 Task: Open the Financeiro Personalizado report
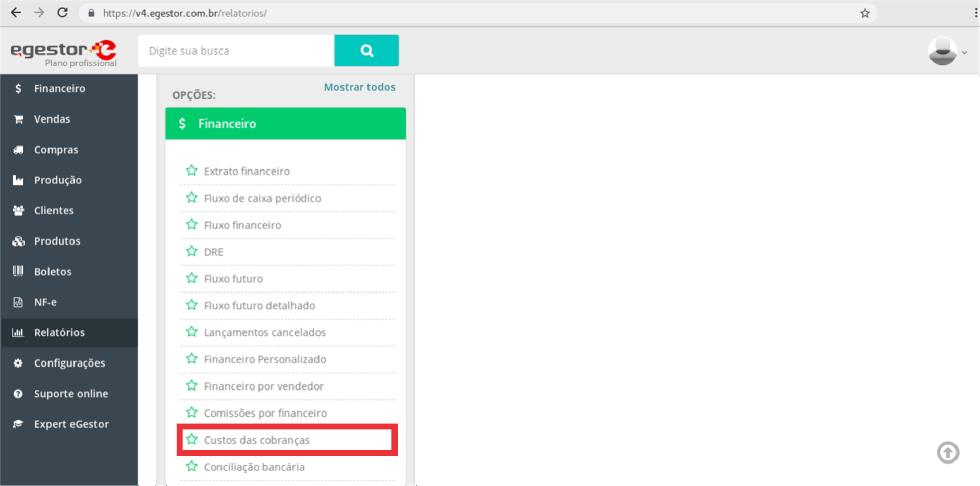(265, 359)
